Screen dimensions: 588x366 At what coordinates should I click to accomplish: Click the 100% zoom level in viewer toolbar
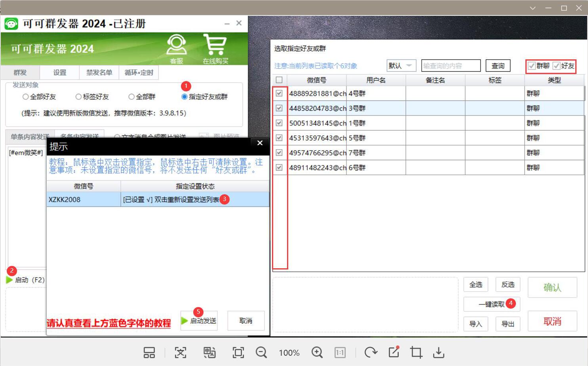(289, 353)
